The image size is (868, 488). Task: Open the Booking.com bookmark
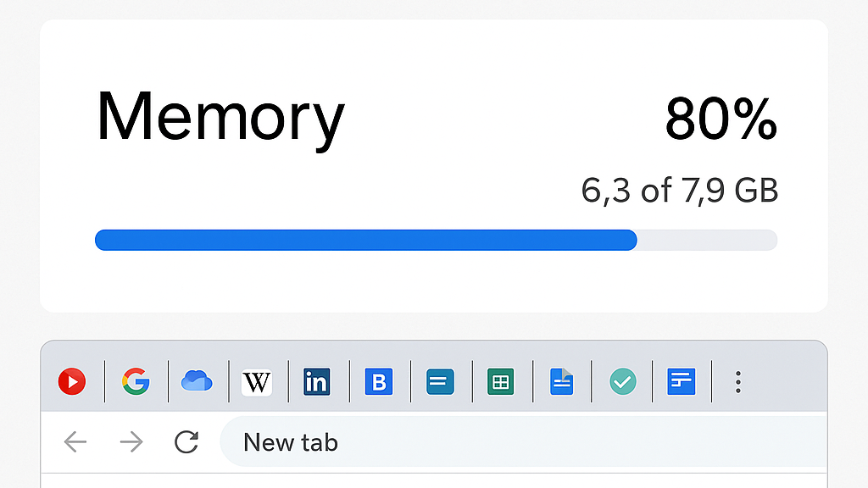click(x=379, y=381)
